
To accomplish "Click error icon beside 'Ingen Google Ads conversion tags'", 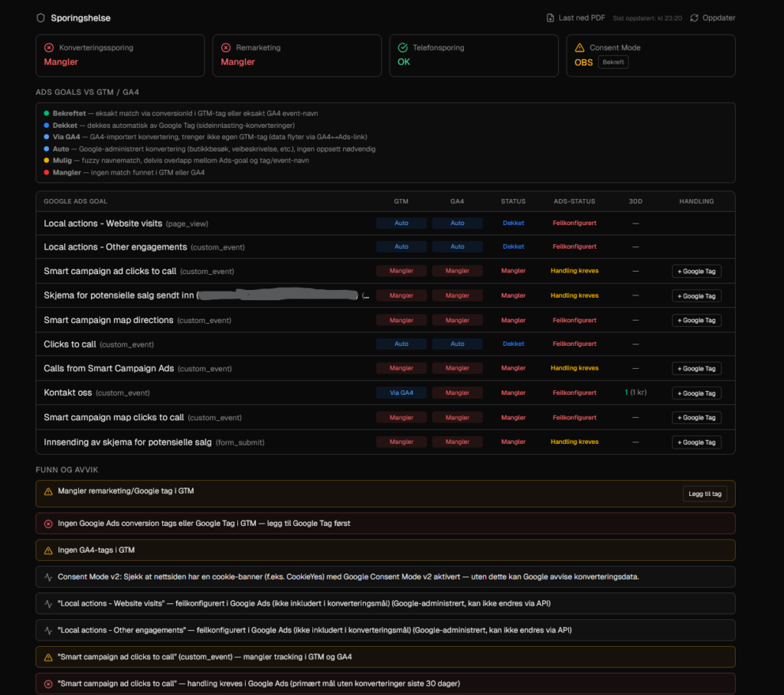I will click(48, 524).
